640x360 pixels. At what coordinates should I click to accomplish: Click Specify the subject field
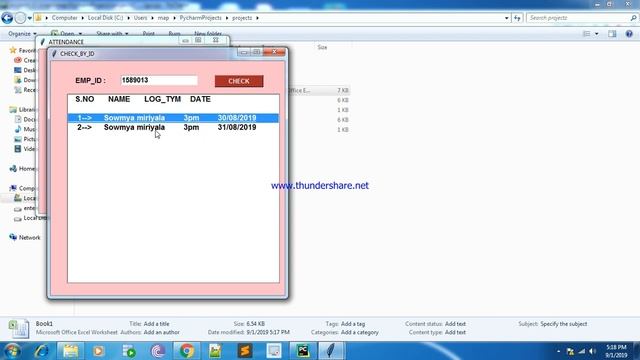[x=564, y=324]
